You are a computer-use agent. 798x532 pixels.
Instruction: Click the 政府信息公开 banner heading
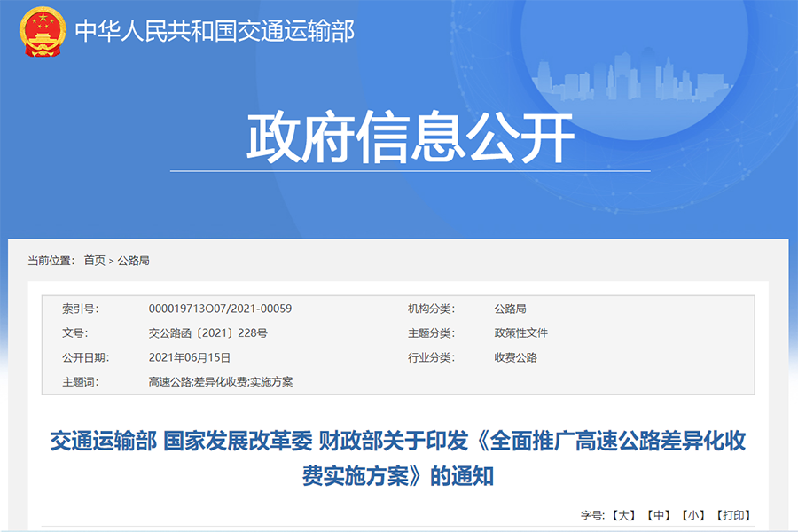click(x=411, y=137)
